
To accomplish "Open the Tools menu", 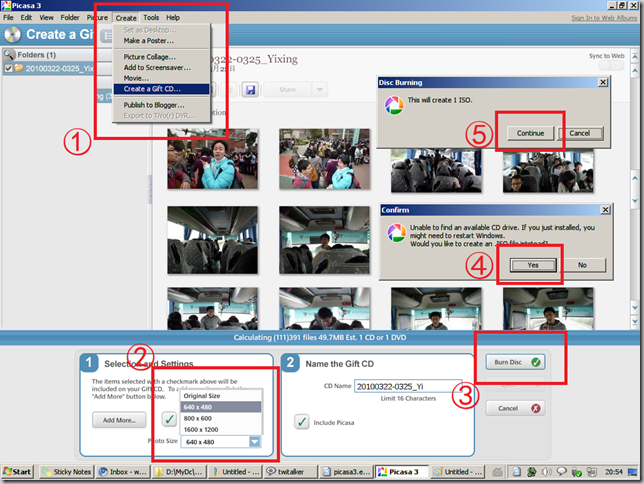I will pos(151,18).
